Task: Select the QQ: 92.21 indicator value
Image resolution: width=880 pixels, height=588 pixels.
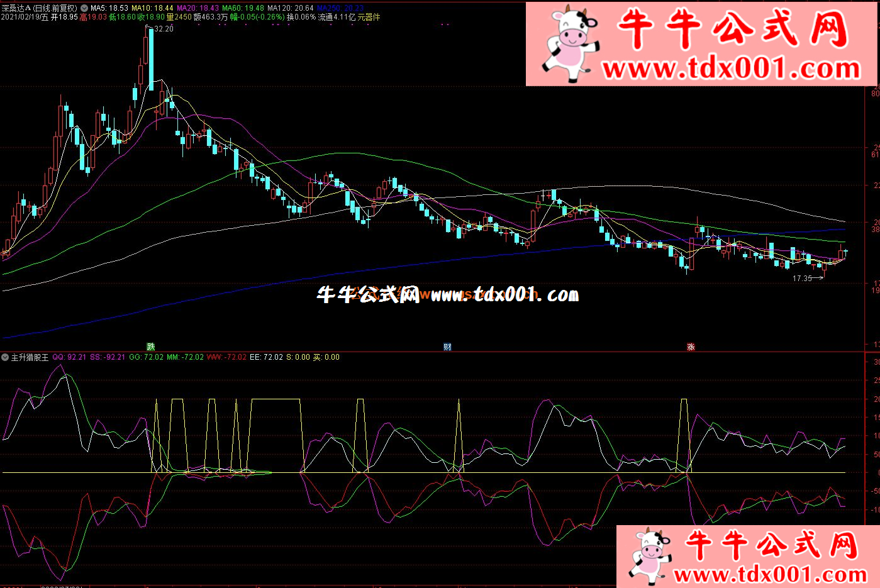Action: click(69, 357)
